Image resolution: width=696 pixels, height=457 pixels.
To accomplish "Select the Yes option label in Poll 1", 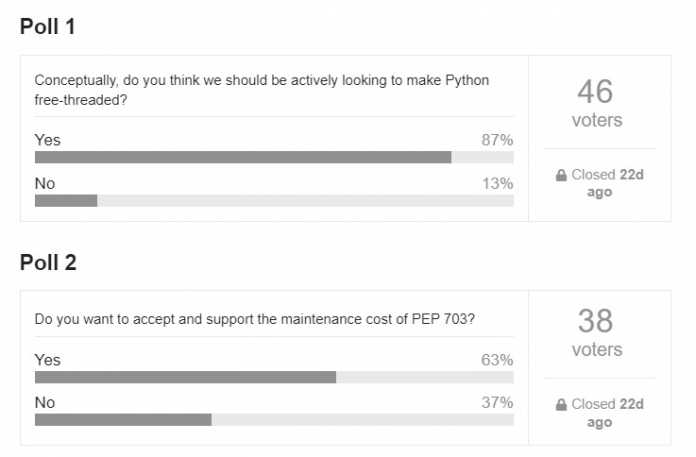I will tap(48, 140).
